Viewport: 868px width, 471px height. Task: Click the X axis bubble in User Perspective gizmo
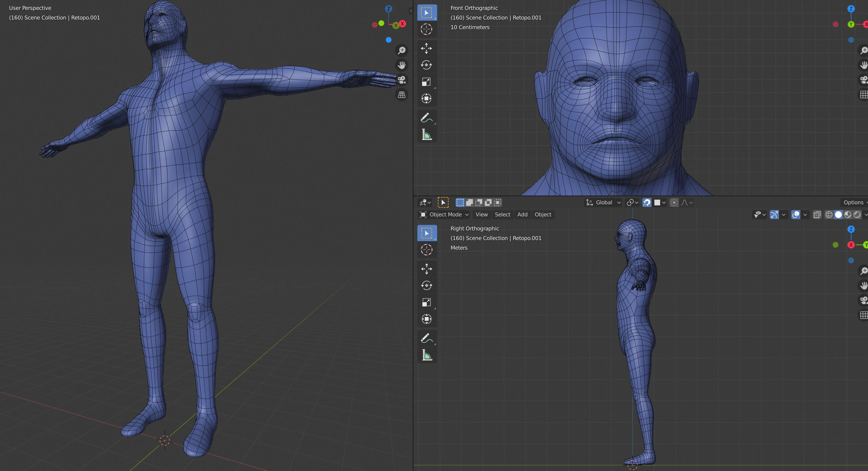pyautogui.click(x=402, y=24)
